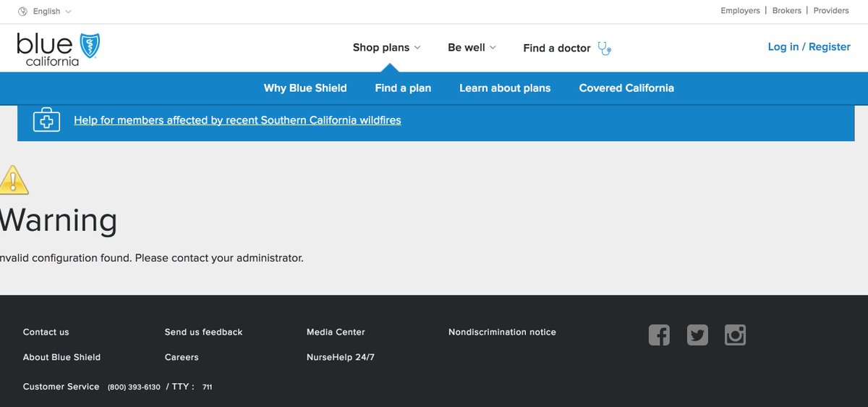Click Contact us in the footer
The height and width of the screenshot is (407, 868).
(46, 332)
